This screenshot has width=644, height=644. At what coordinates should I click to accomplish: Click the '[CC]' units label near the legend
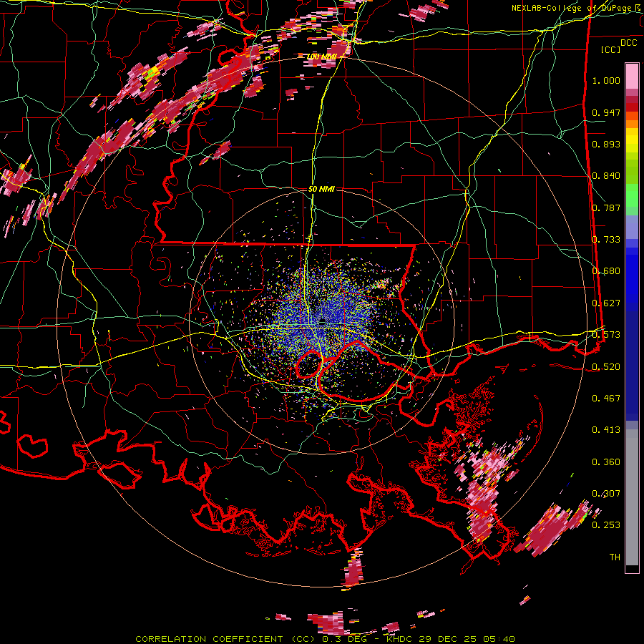(611, 49)
